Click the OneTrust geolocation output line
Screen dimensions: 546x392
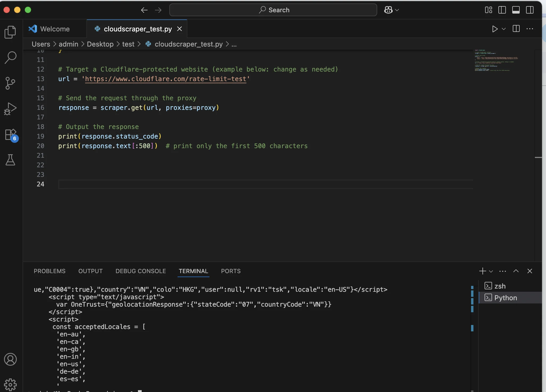[194, 305]
